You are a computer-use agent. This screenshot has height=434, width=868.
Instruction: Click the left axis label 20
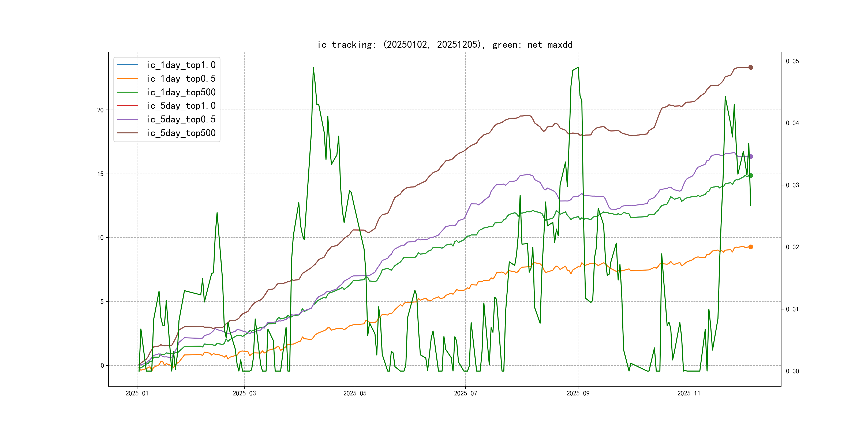[x=100, y=110]
